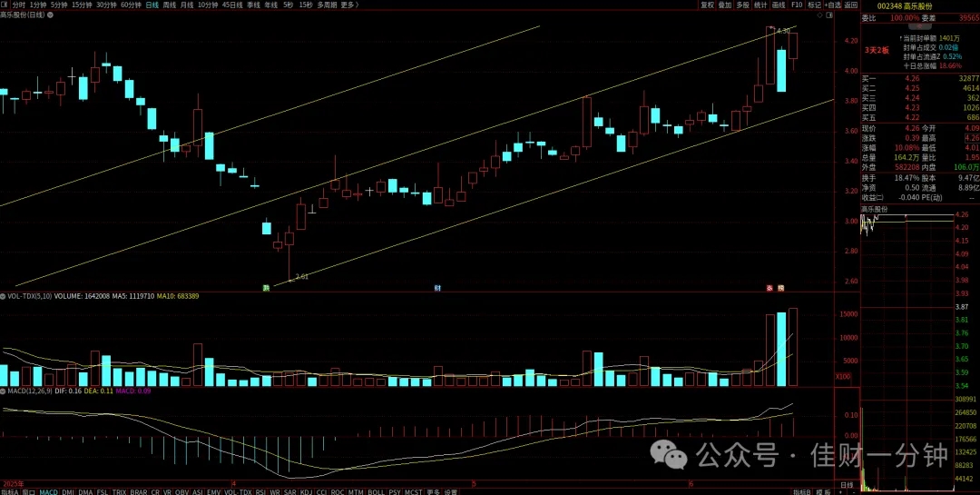Screen dimensions: 980x495
Task: Open the F10 company info
Action: [797, 5]
